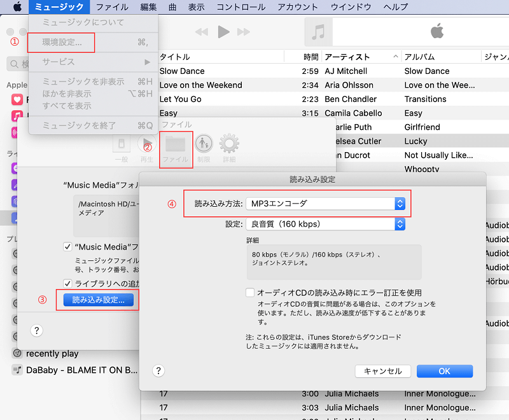Screen dimensions: 509x420
Task: Click the help button in preferences window
Action: [x=37, y=330]
